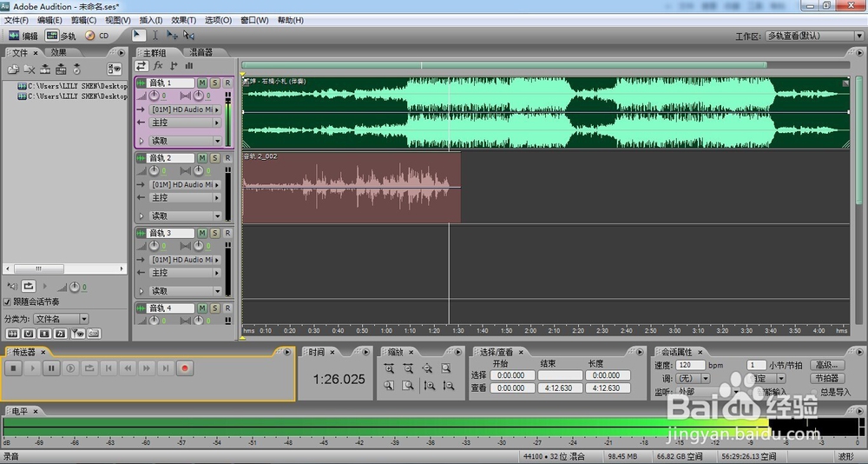Switch to the 效果 tab

point(59,53)
